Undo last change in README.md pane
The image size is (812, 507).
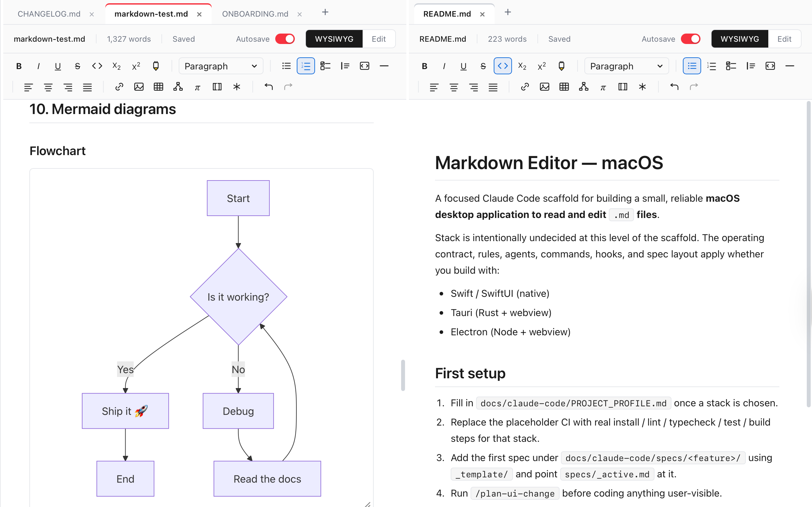[x=674, y=87]
